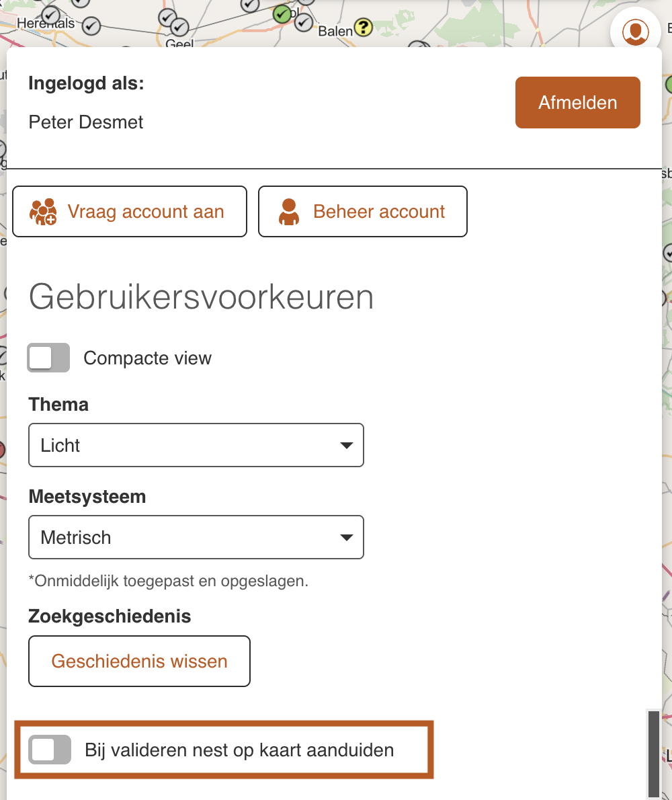Screen dimensions: 672x800
Task: Open Beheer account
Action: 362,211
